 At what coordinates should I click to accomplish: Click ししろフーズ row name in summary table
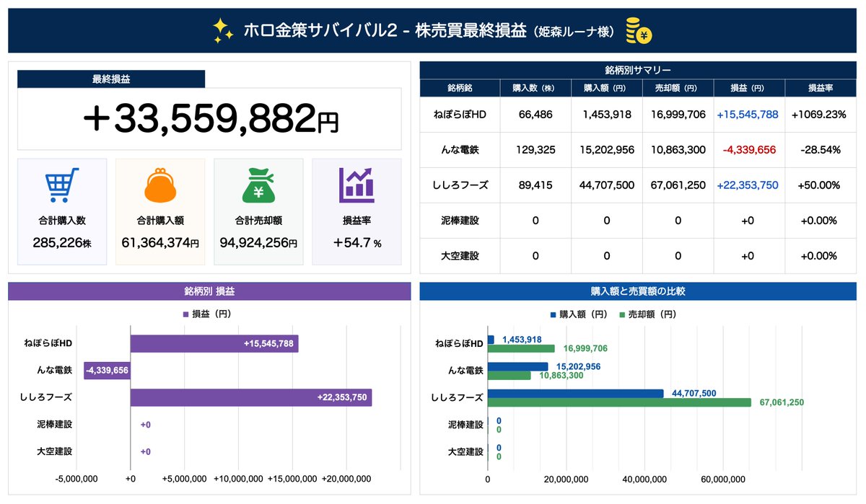click(x=460, y=185)
